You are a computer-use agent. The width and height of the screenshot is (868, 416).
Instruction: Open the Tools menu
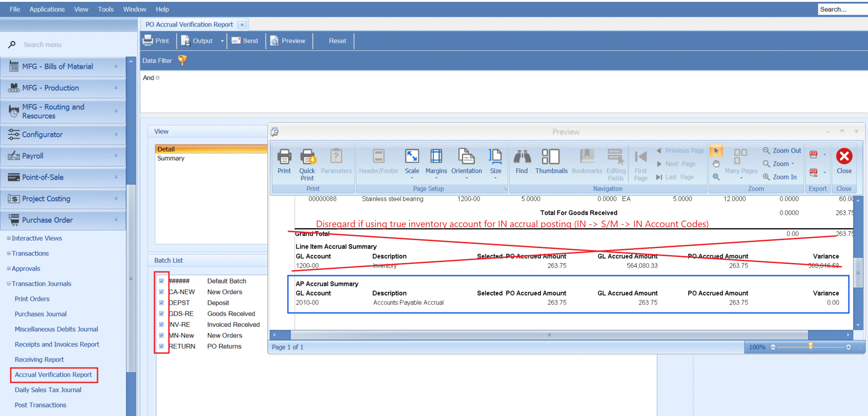(105, 9)
